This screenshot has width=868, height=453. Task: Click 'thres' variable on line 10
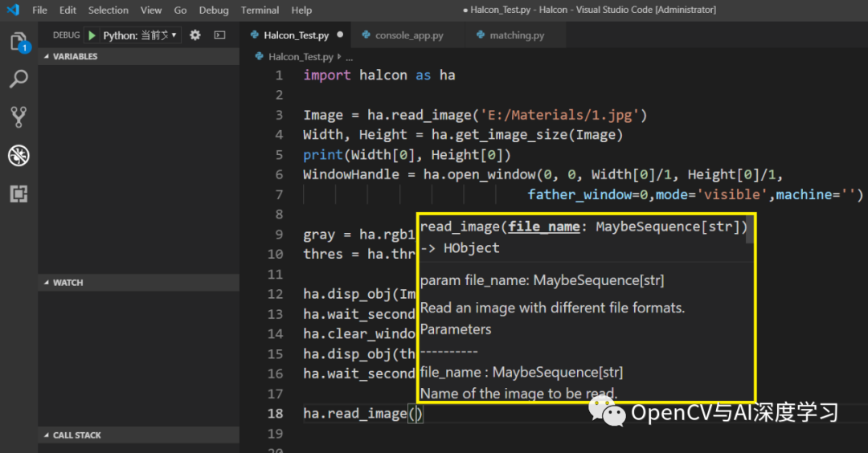323,255
